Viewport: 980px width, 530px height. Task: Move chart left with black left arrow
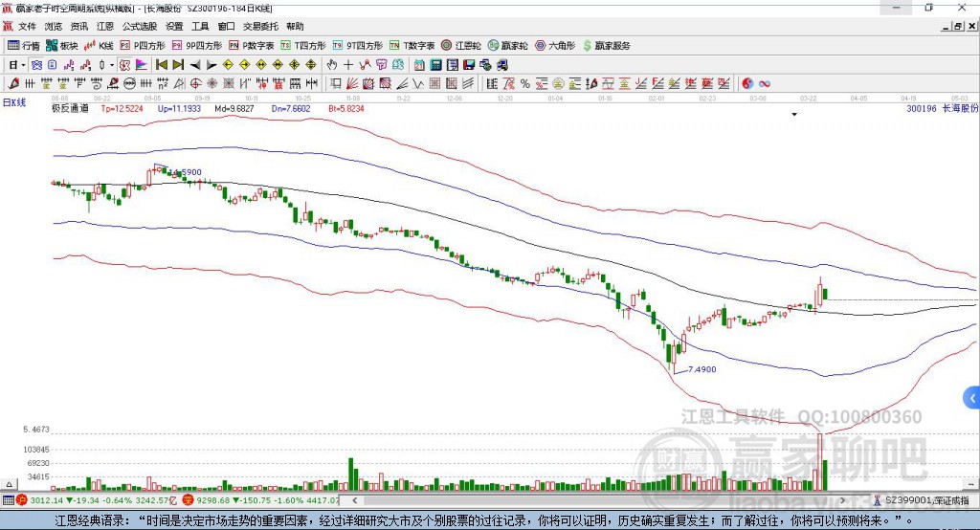195,65
